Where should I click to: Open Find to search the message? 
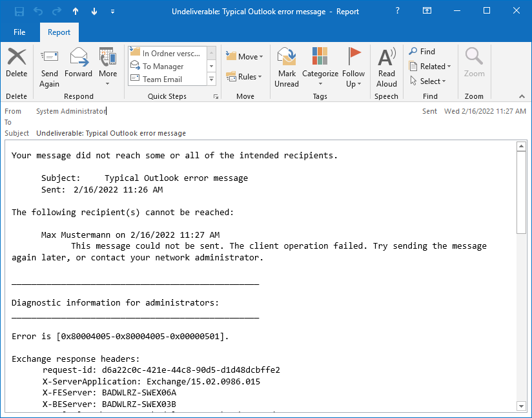click(423, 51)
